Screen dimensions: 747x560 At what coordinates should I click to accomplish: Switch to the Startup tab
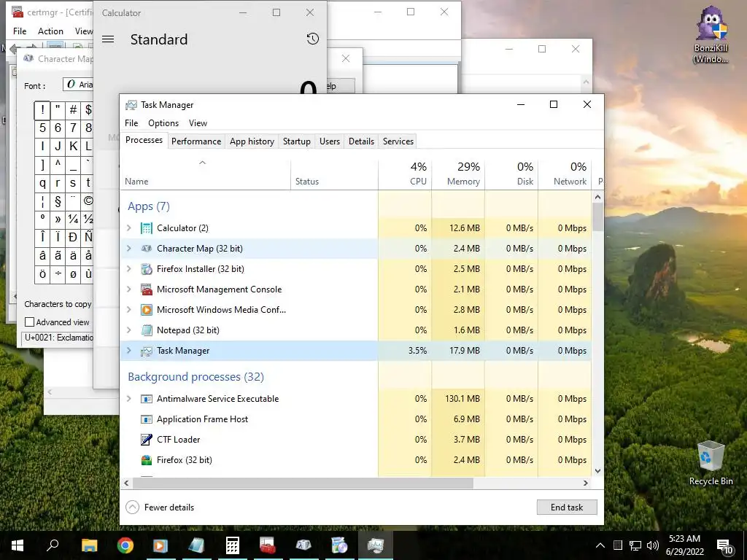296,141
